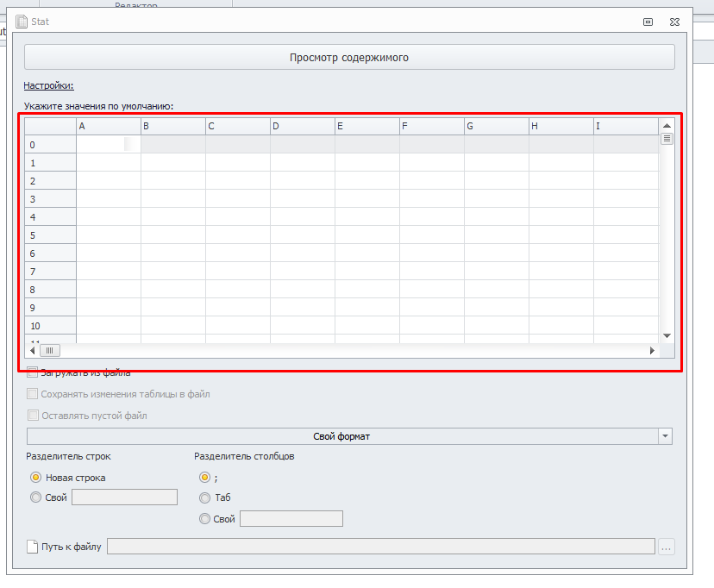Click table scroll up arrow
This screenshot has height=588, width=714.
pyautogui.click(x=667, y=126)
